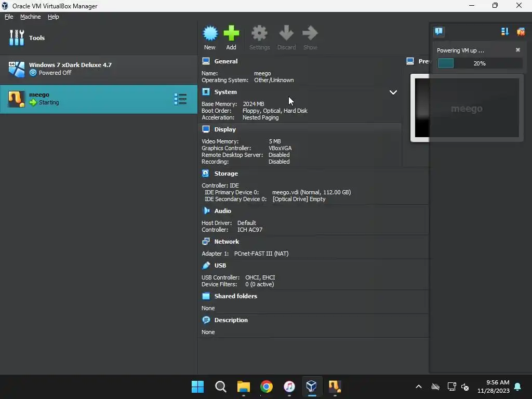Launch Google Chrome from the taskbar
Viewport: 532px width, 399px height.
(x=267, y=387)
